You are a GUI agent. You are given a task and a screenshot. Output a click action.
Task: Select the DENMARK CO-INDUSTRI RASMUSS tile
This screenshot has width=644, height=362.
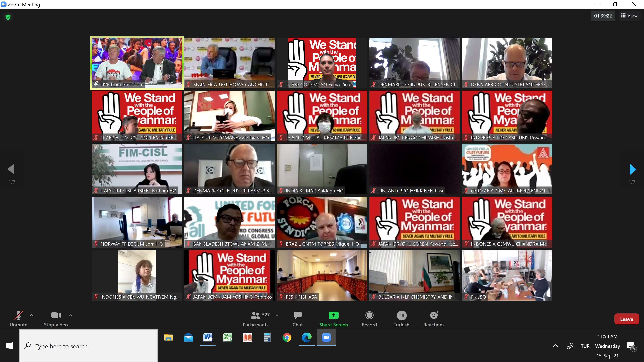229,169
